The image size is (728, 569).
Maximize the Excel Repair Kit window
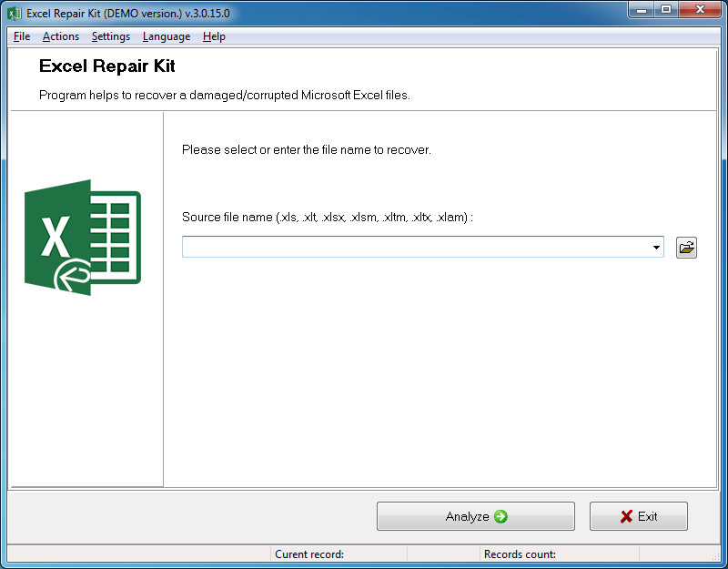point(666,9)
